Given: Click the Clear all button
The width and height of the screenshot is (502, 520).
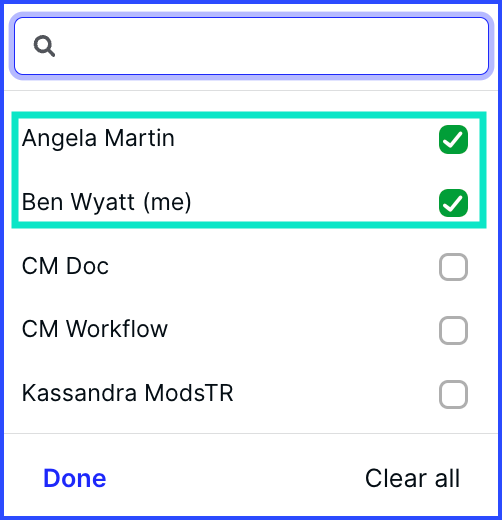Looking at the screenshot, I should point(413,478).
